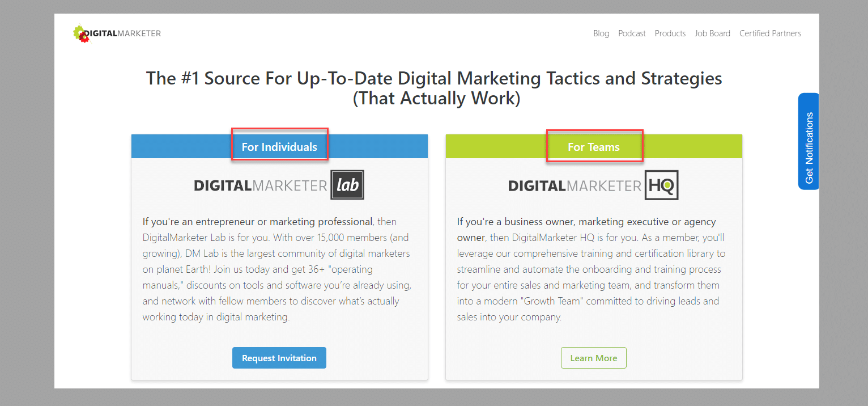The width and height of the screenshot is (868, 406).
Task: Click the DIGITALMARKETER text beside the lab badge
Action: (261, 185)
